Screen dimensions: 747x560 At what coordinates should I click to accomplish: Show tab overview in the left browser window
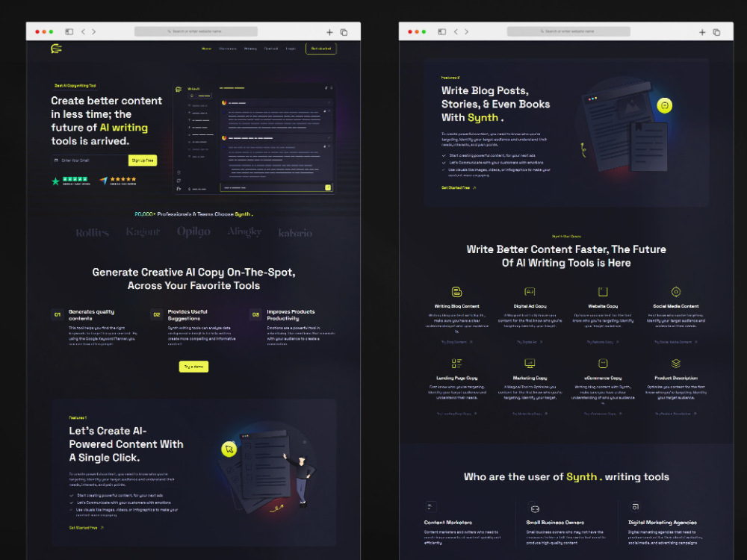pos(344,32)
